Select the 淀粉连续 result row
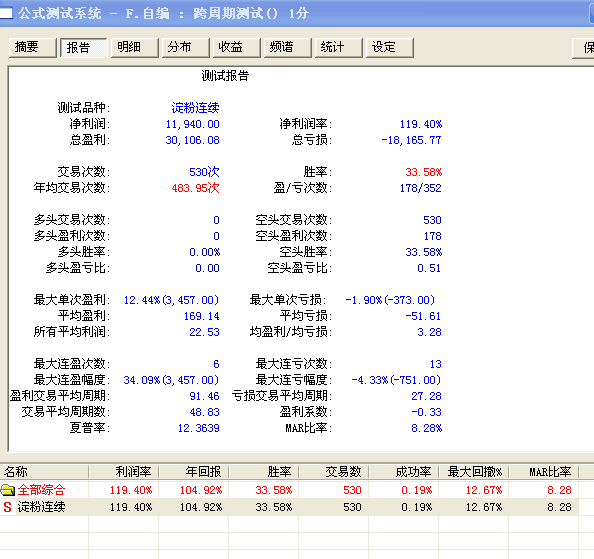This screenshot has height=559, width=594. point(289,507)
